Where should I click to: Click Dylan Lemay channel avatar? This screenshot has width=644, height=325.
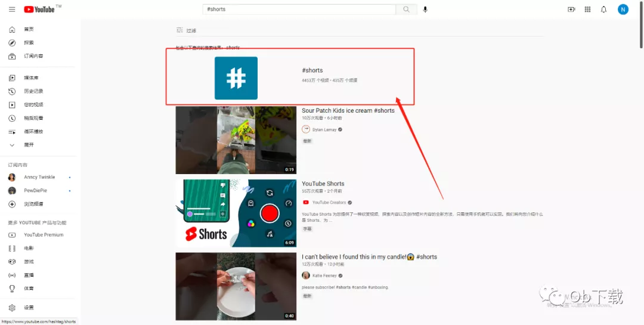coord(305,129)
